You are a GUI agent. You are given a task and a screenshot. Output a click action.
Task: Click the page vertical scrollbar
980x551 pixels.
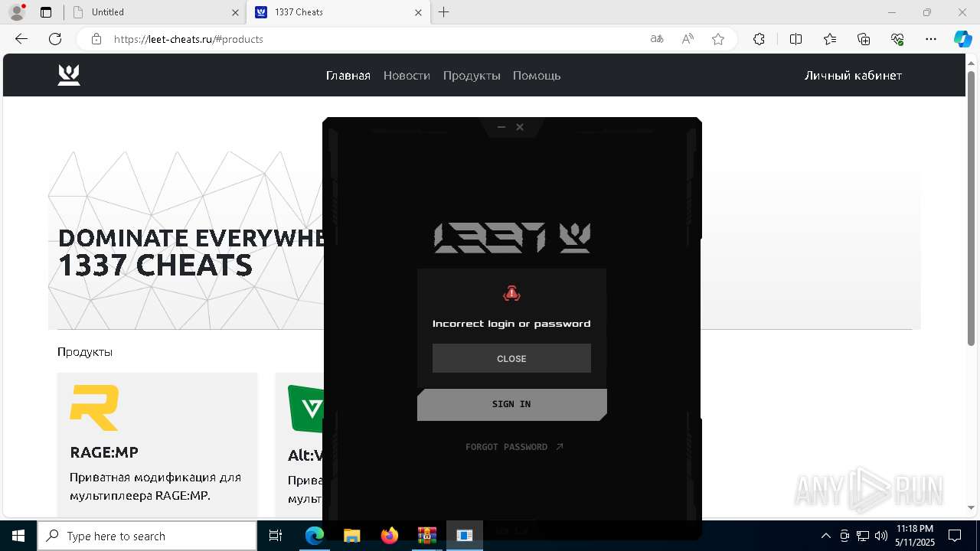point(972,207)
